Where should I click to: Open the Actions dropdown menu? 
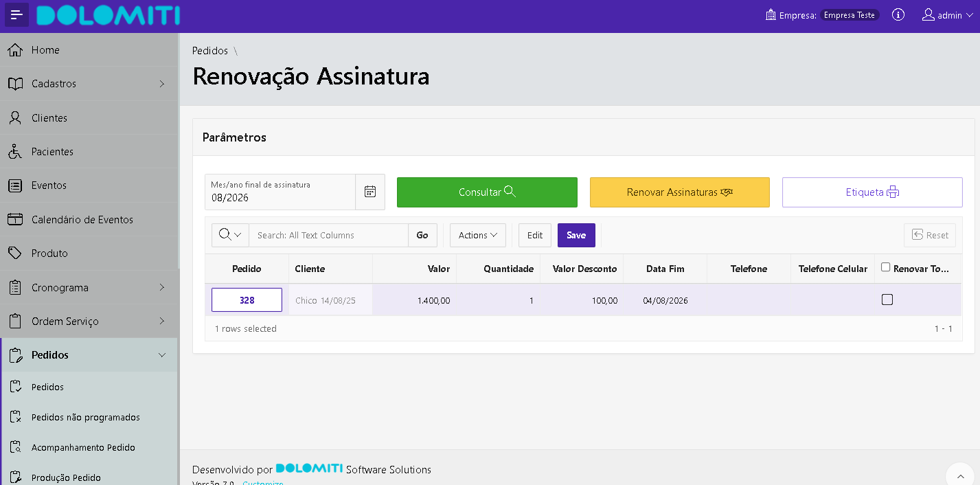477,235
